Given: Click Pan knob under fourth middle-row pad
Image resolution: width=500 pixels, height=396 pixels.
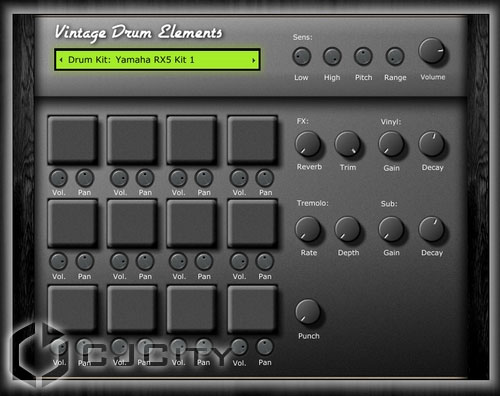Looking at the screenshot, I should 265,261.
